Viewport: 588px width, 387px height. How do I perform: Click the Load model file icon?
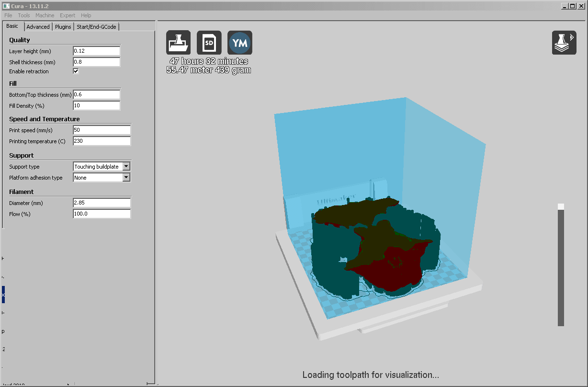[179, 43]
